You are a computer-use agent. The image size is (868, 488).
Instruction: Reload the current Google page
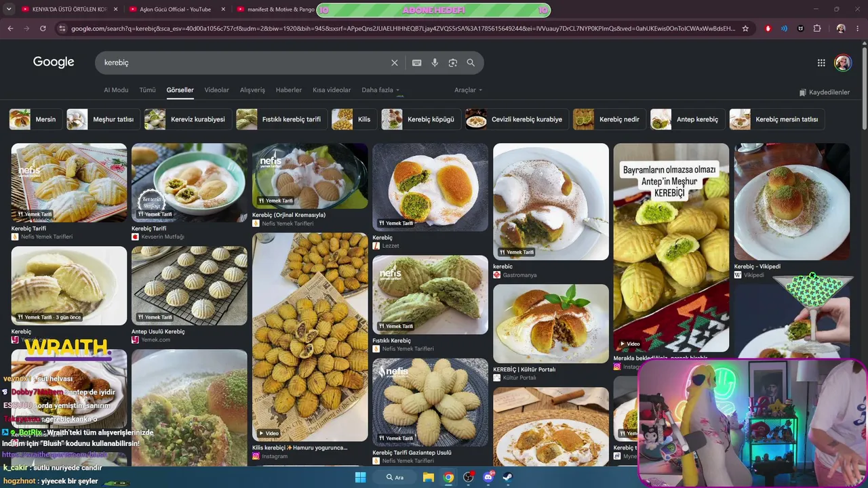pos(43,28)
